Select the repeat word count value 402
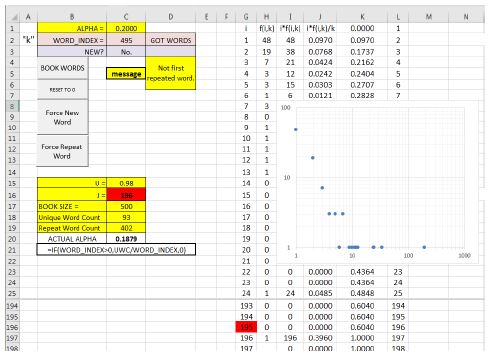Image resolution: width=493 pixels, height=361 pixels. coord(126,228)
